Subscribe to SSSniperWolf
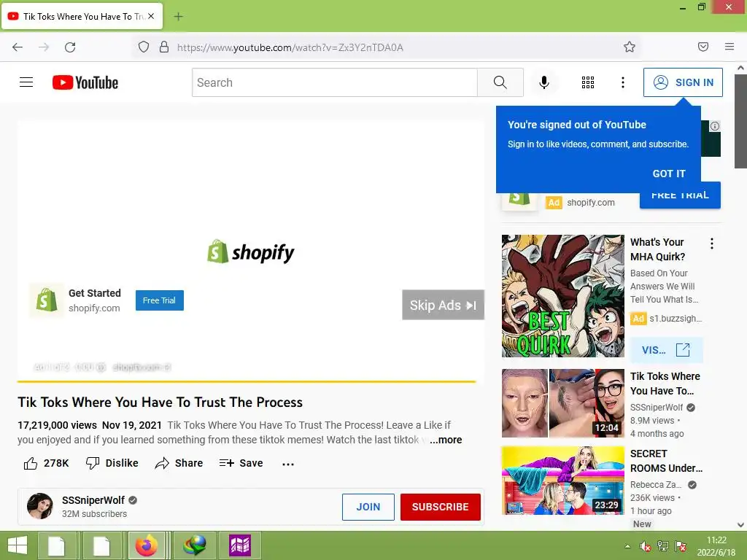Screen dimensions: 747x560 (440, 507)
